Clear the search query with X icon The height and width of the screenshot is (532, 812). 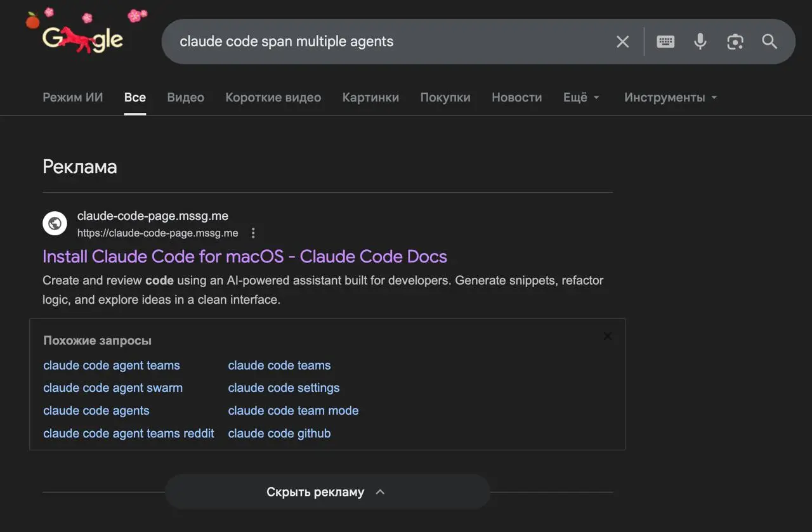coord(623,42)
